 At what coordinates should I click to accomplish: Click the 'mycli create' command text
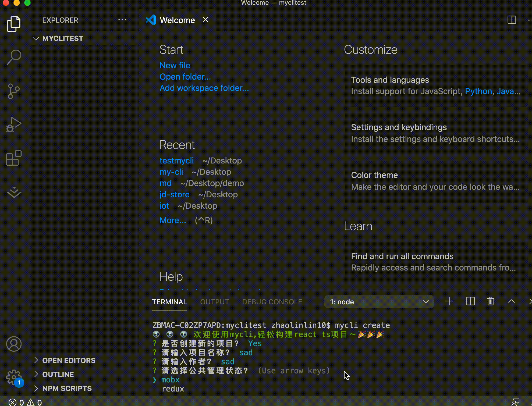click(x=362, y=325)
